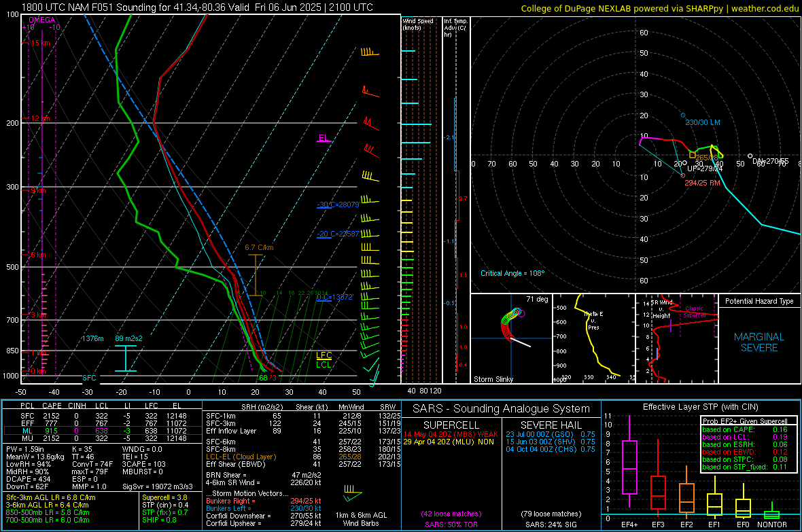This screenshot has width=802, height=532.
Task: Click the 230/30 LM marker on hodograph
Action: pyautogui.click(x=683, y=116)
